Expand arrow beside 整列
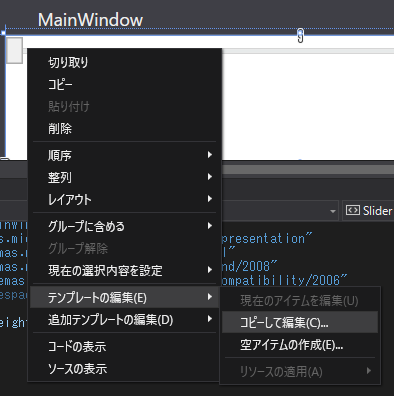Screen dimensions: 394x396 click(209, 177)
